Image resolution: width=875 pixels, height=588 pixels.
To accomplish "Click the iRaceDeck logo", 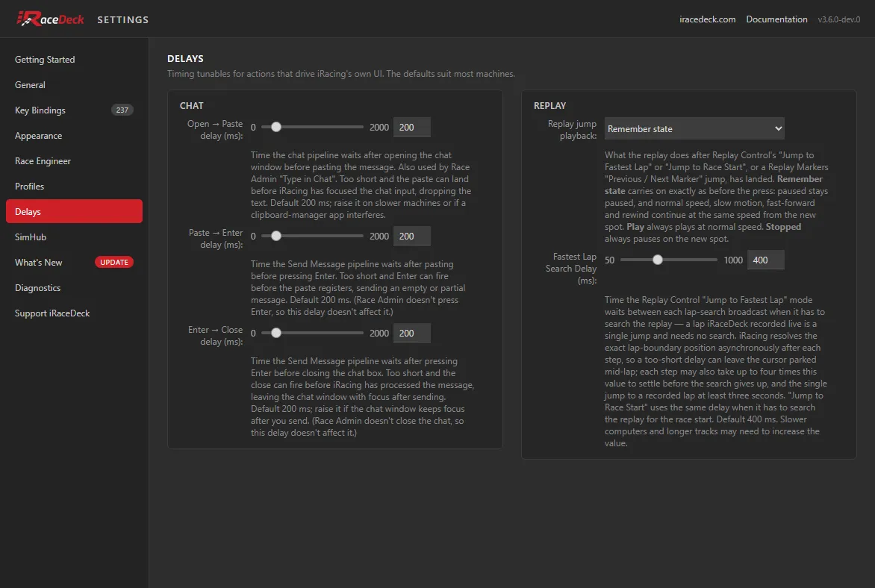I will point(50,19).
